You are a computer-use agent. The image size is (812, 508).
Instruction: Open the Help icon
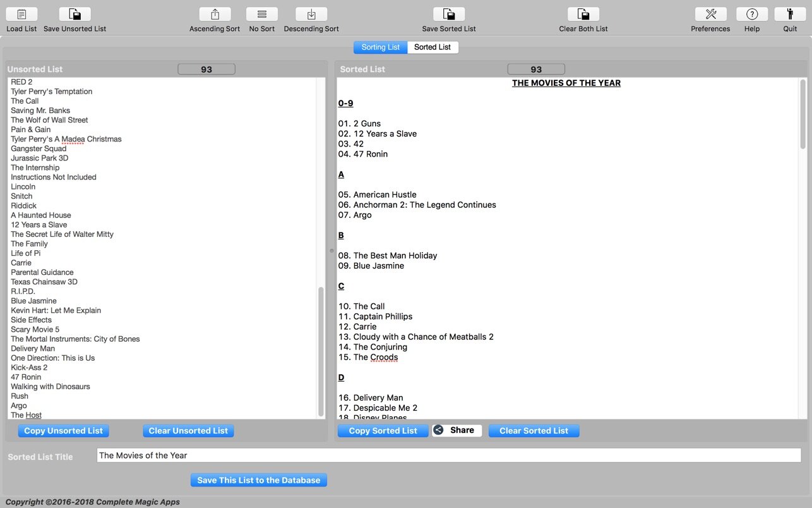[752, 15]
